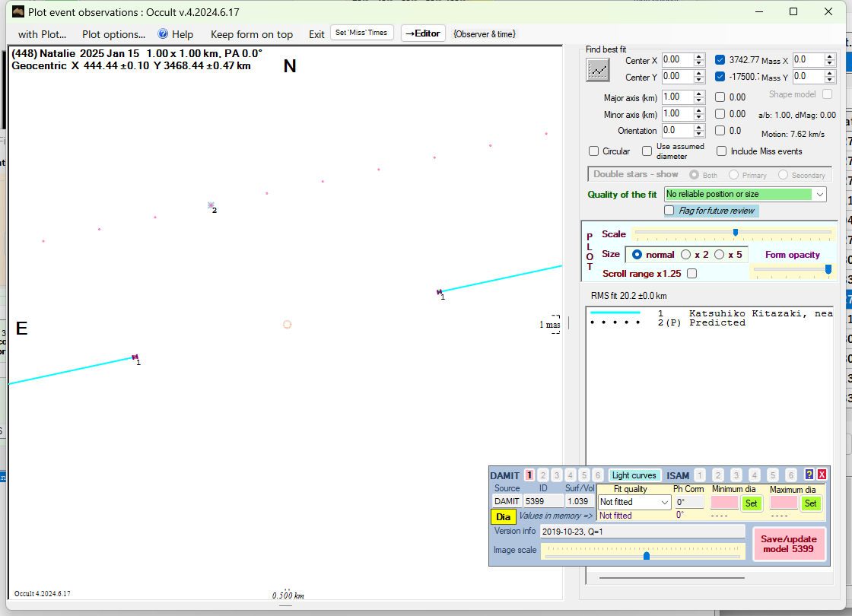Close the DAMIT panel with red X
Viewport: 852px width, 616px height.
coord(822,475)
